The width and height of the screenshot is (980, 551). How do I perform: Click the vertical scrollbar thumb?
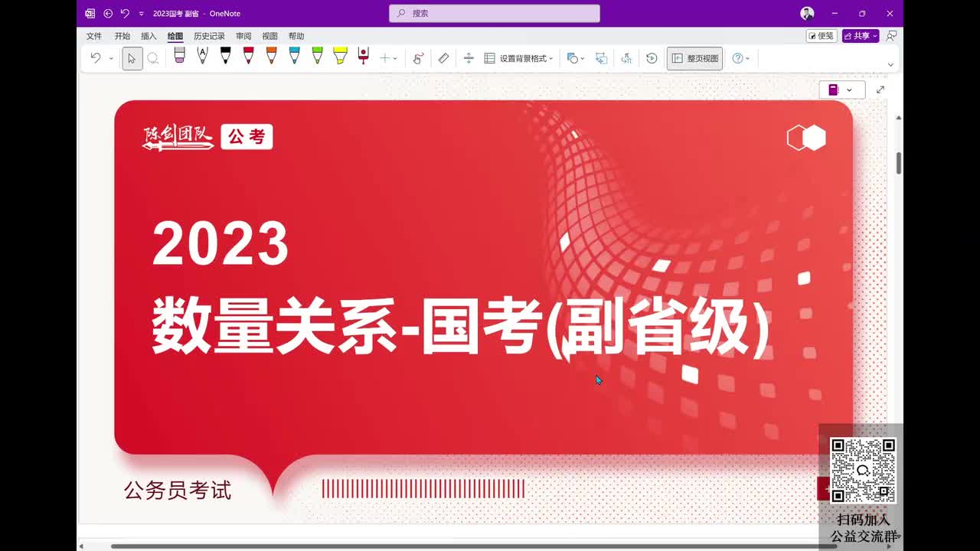[899, 163]
